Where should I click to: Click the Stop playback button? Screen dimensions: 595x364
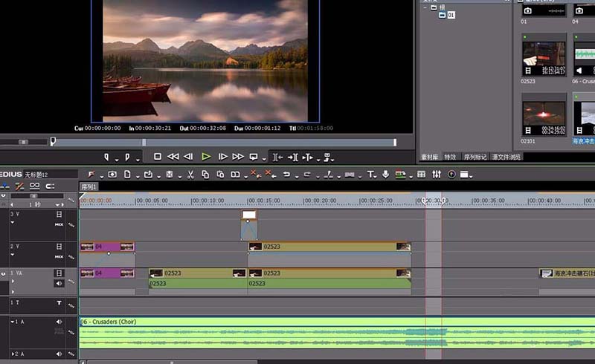click(x=158, y=157)
